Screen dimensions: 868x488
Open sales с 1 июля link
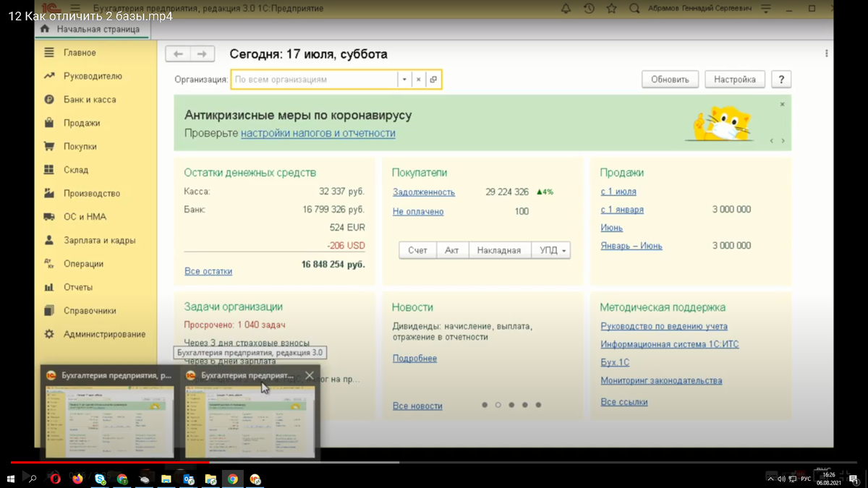(x=618, y=192)
